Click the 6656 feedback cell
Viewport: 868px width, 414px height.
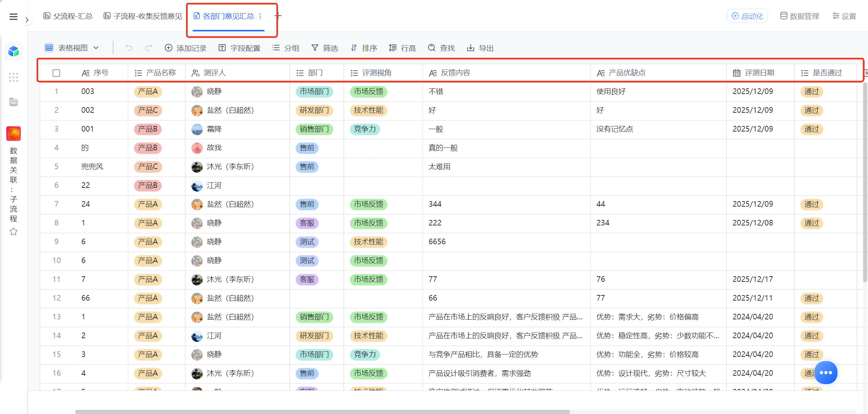coord(506,242)
